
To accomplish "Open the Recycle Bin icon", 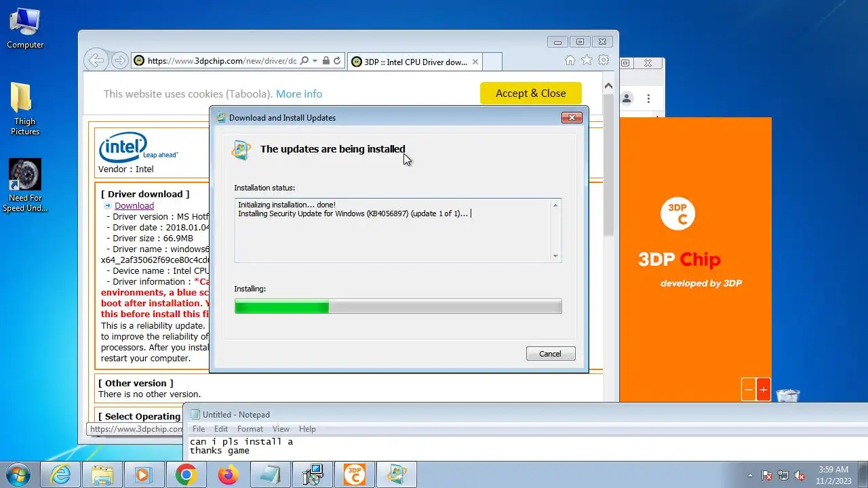I will pos(787,395).
